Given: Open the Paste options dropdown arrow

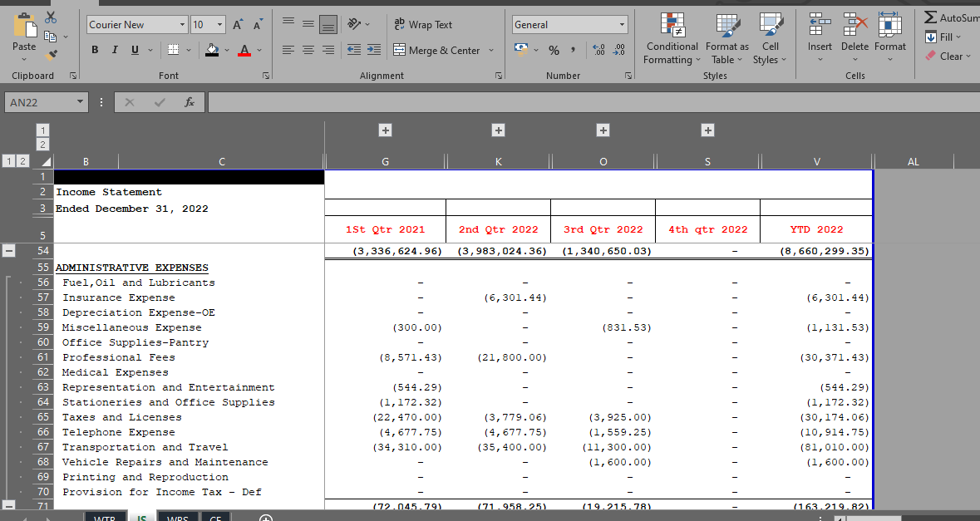Looking at the screenshot, I should click(24, 60).
